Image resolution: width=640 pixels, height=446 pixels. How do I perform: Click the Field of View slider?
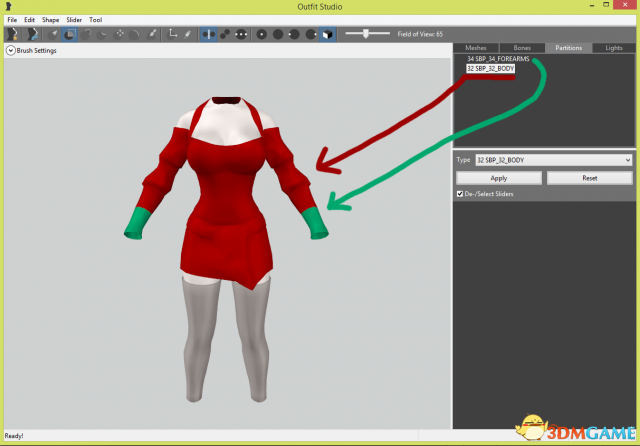click(x=368, y=33)
